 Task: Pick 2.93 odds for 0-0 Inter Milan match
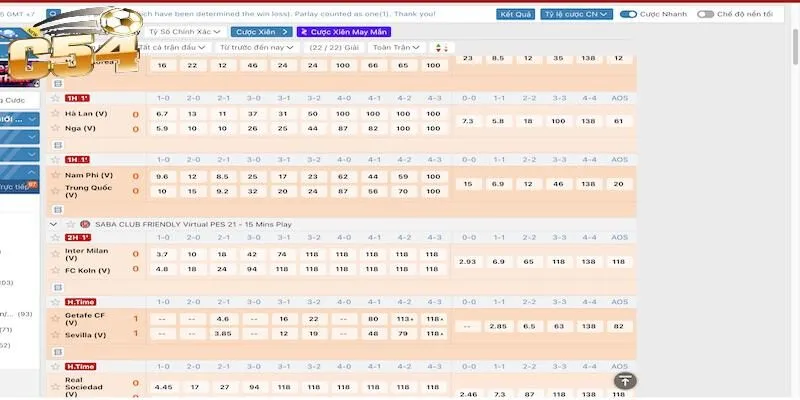click(x=466, y=261)
